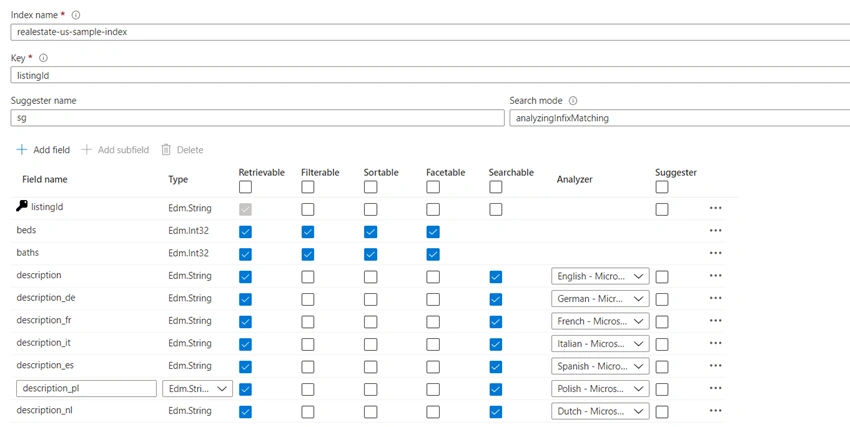This screenshot has width=850, height=427.
Task: Open more options for description_it row
Action: tap(716, 344)
